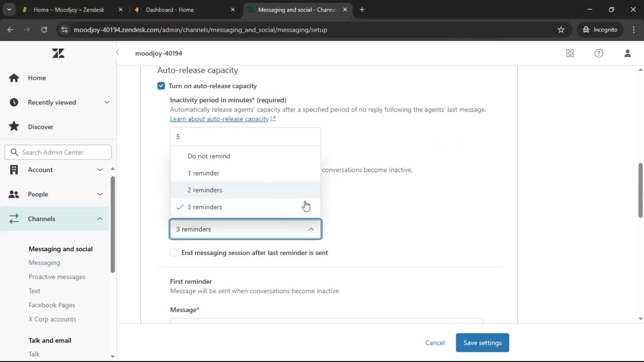Select 3 reminders option
Viewport: 644px width, 362px height.
tap(246, 207)
